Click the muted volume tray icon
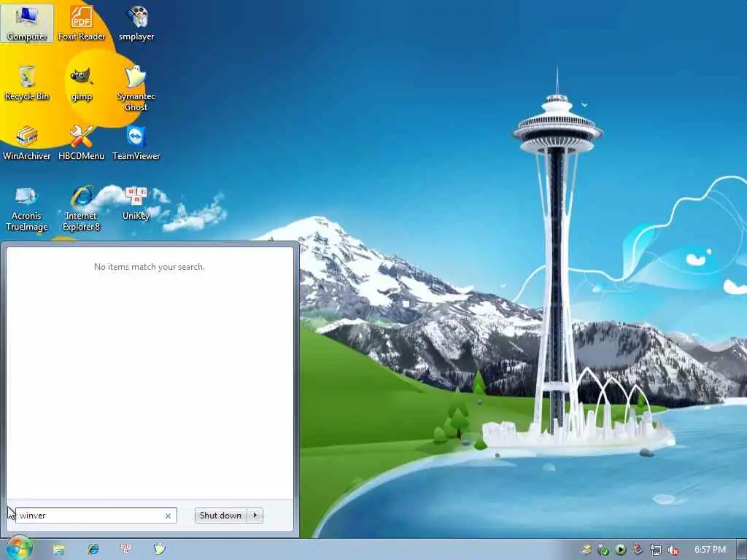This screenshot has height=560, width=747. click(x=673, y=551)
